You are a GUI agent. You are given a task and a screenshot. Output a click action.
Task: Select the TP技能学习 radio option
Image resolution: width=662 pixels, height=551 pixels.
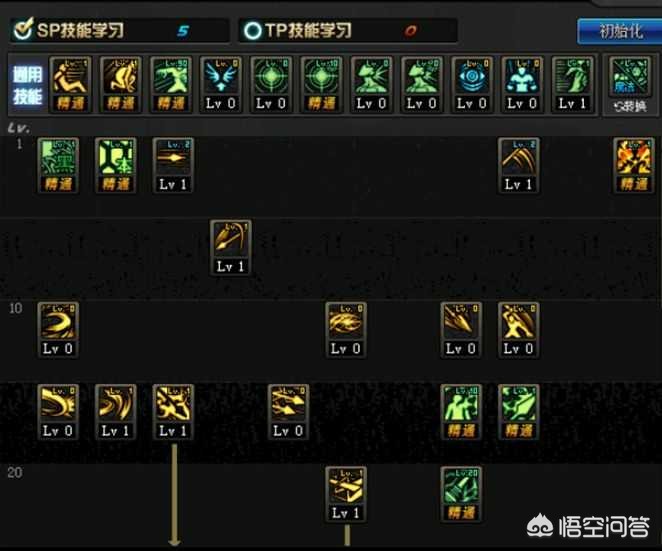298,30
